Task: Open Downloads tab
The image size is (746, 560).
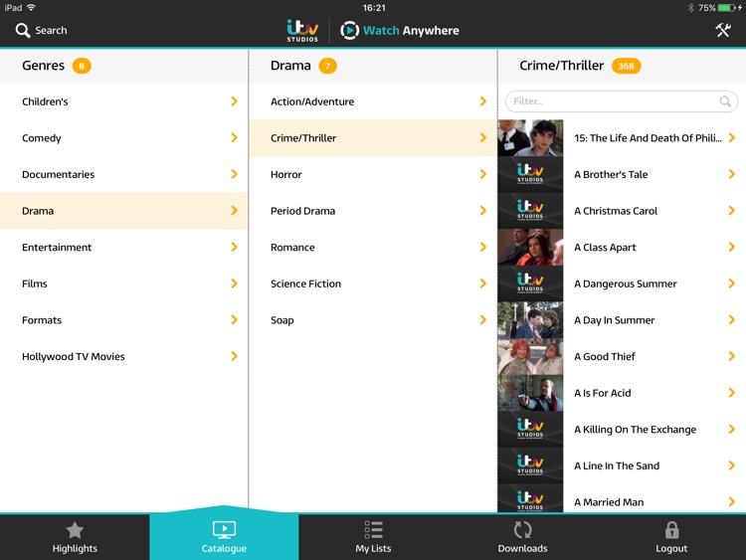Action: click(522, 537)
